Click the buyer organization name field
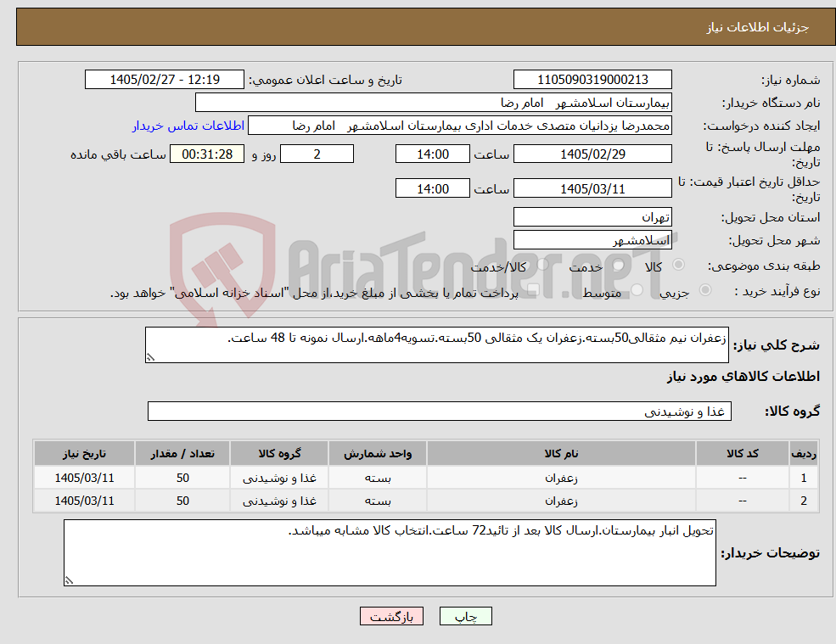Screen dimensions: 836x644 (x=434, y=103)
